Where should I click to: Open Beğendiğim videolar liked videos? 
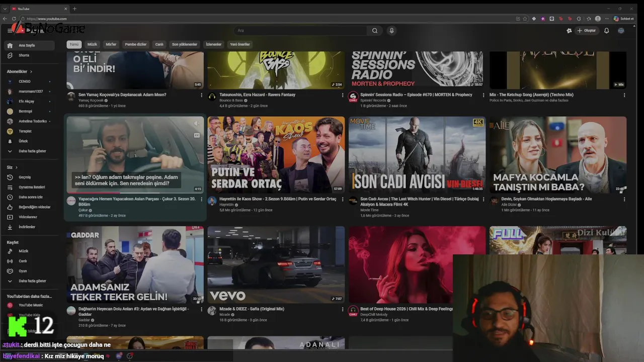[30, 207]
